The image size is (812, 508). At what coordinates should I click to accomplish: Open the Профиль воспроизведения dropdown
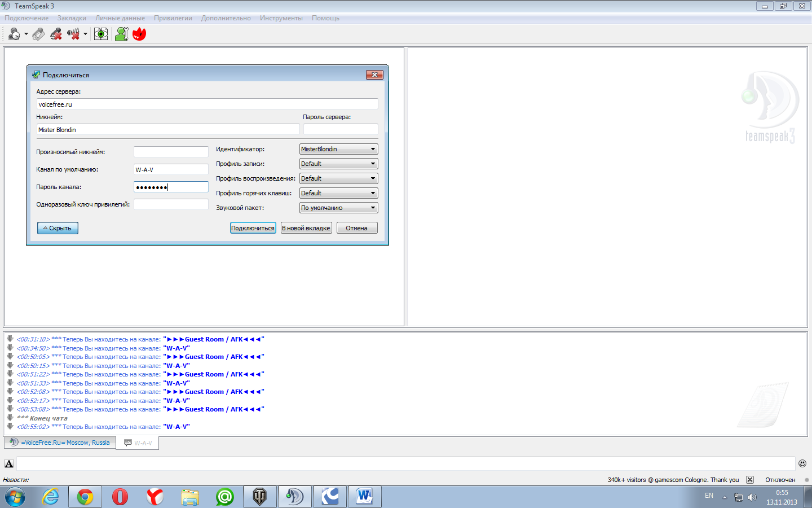pyautogui.click(x=338, y=178)
